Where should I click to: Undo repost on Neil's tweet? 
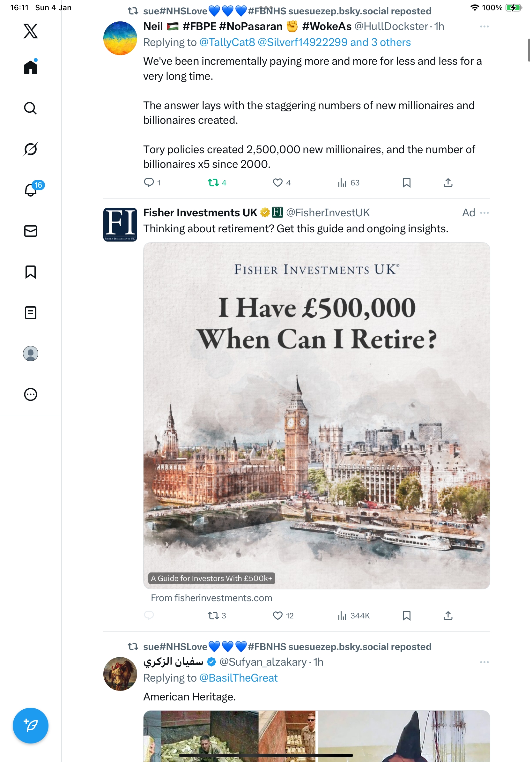(213, 183)
